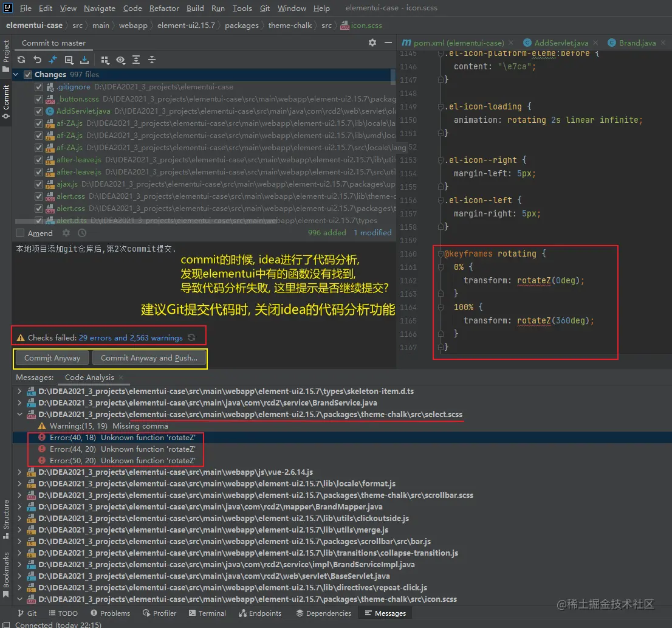
Task: Expand the scrollbar.scss analysis node
Action: (x=19, y=495)
